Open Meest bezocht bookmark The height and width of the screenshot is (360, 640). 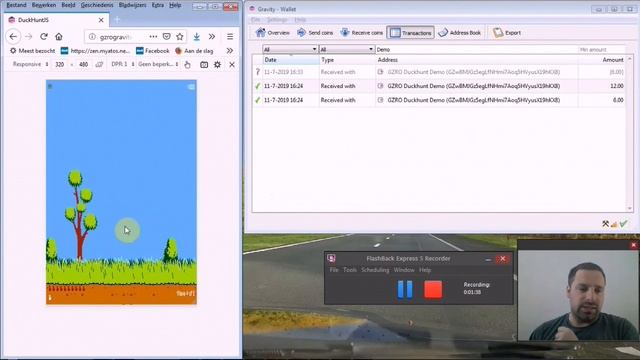(32, 51)
